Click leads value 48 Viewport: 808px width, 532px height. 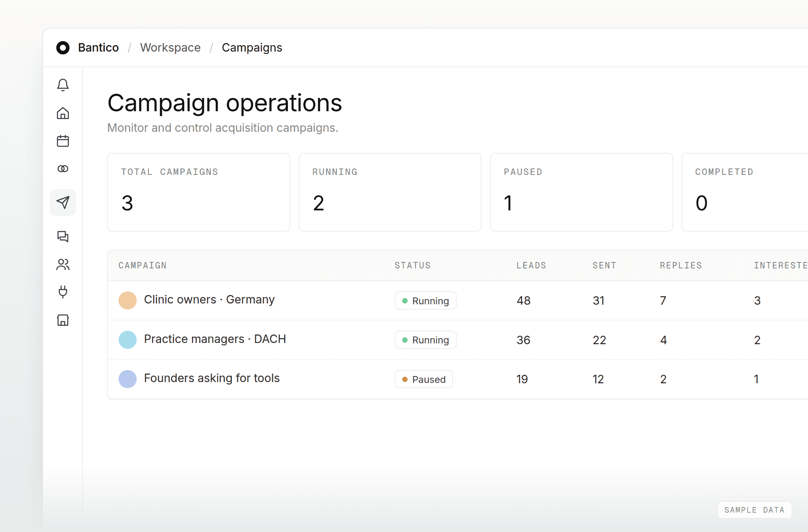pyautogui.click(x=524, y=301)
